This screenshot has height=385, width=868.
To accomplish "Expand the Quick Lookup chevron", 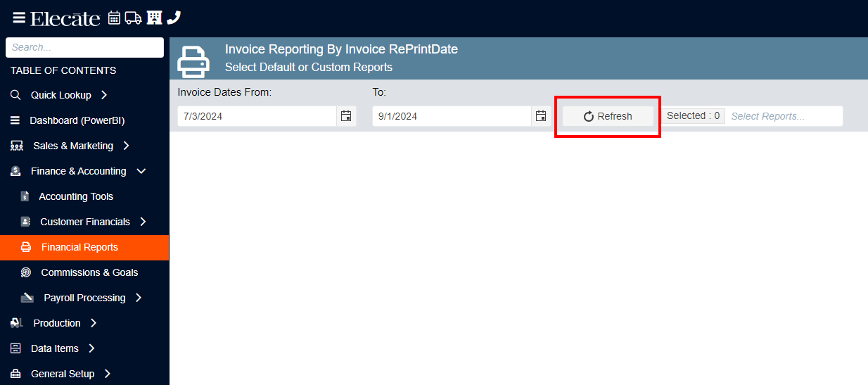I will [104, 95].
